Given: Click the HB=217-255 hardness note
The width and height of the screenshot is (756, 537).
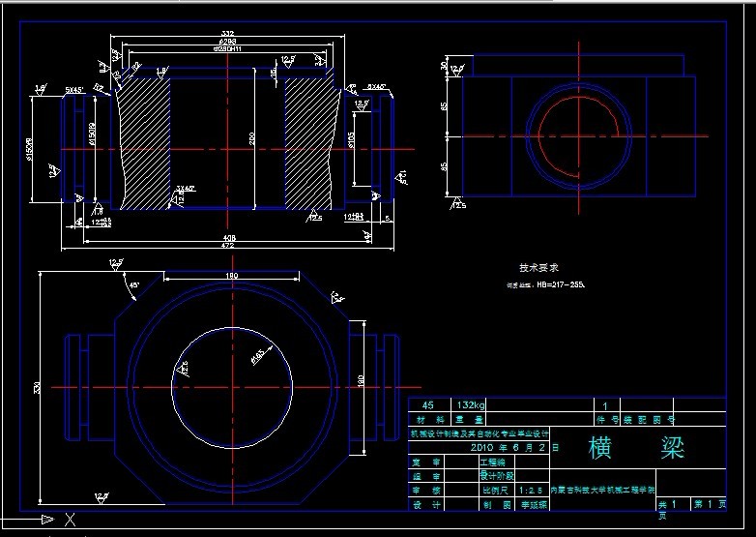Looking at the screenshot, I should (x=561, y=284).
